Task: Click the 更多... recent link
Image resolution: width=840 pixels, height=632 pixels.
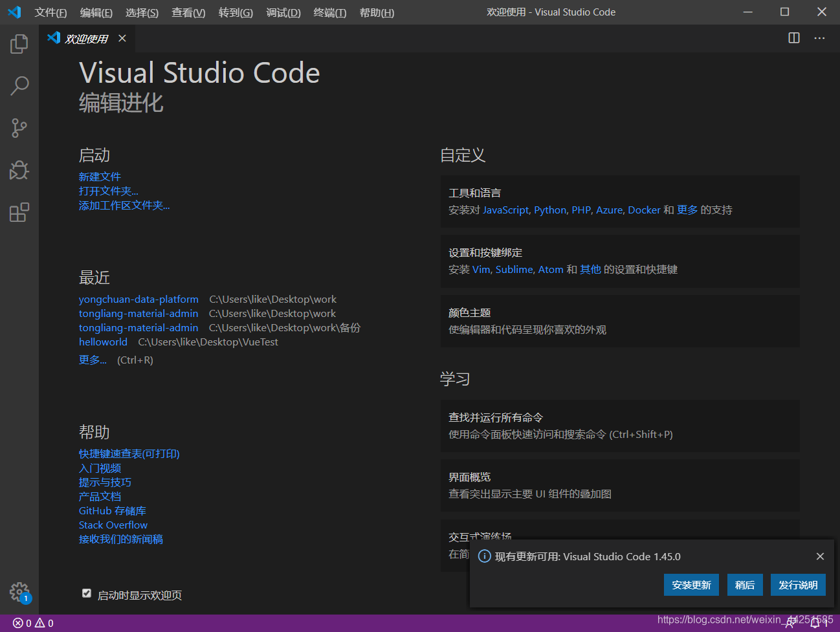Action: [93, 360]
